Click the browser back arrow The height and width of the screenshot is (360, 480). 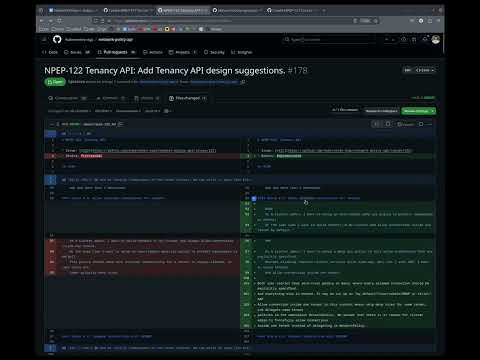point(42,21)
